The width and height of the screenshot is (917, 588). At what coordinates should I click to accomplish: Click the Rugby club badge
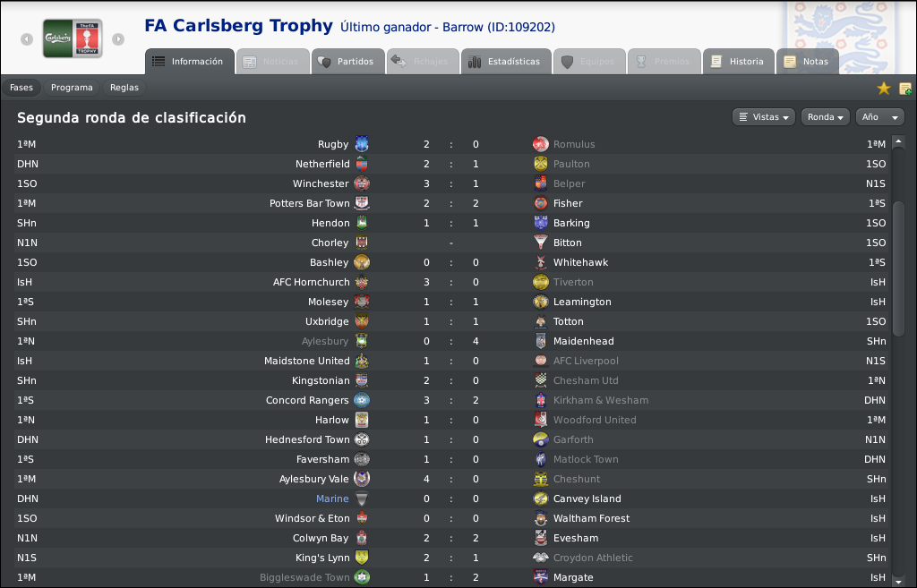[362, 144]
